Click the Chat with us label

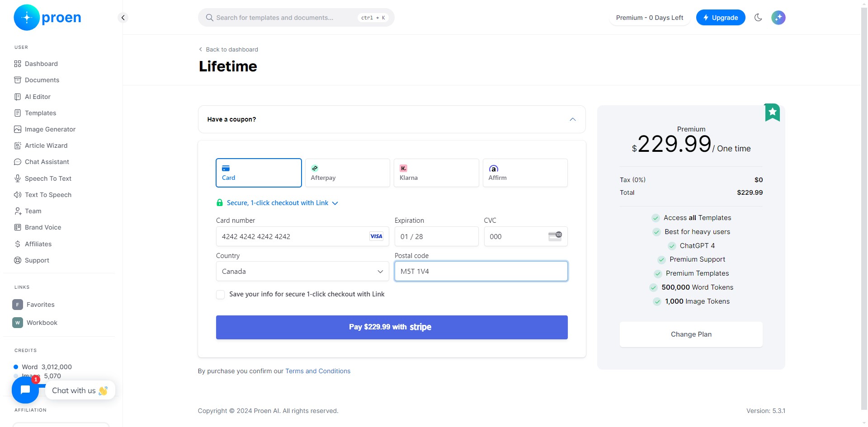(80, 390)
